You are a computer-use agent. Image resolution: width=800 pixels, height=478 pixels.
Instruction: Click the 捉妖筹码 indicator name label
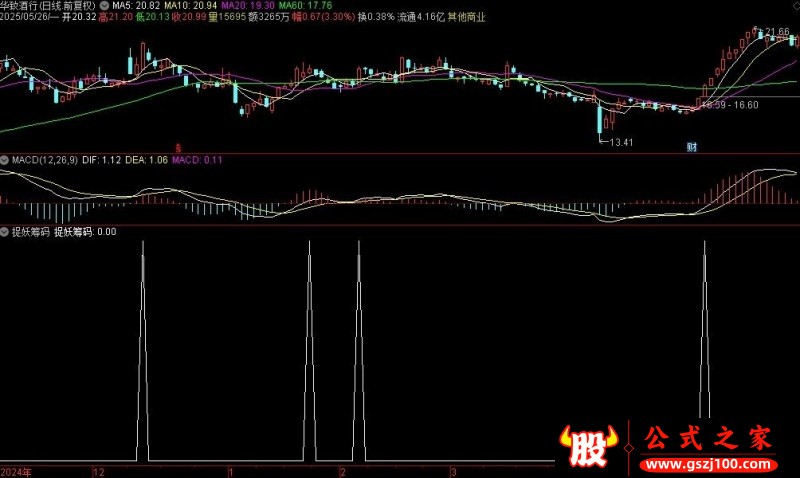[x=31, y=232]
